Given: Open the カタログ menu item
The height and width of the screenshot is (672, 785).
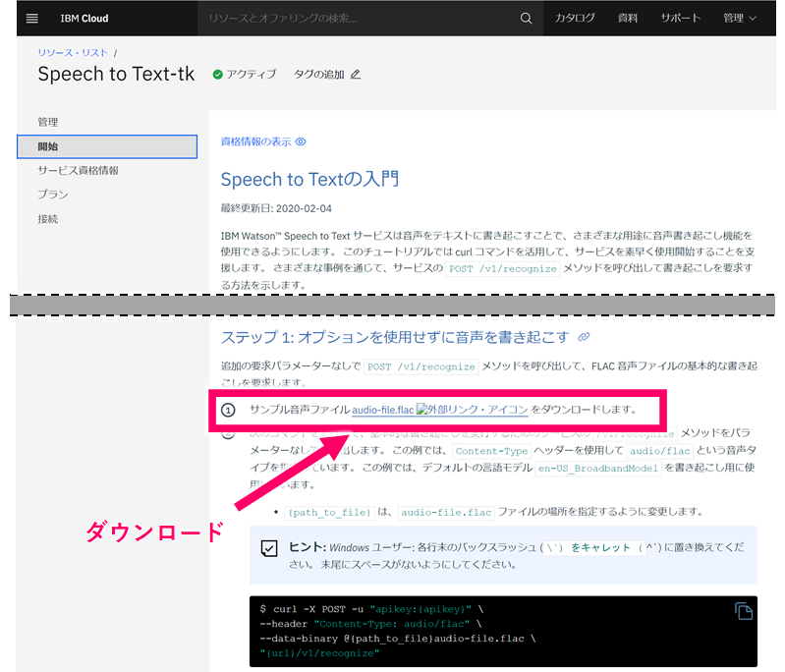Looking at the screenshot, I should 574,19.
